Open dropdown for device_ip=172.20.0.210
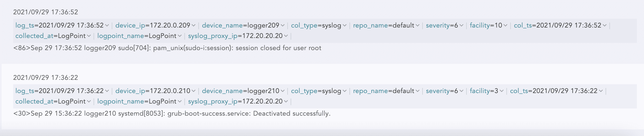This screenshot has height=136, width=644. [x=193, y=91]
